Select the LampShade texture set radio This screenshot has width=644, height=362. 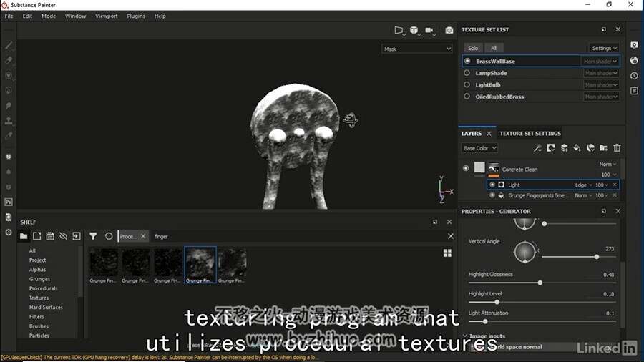467,73
